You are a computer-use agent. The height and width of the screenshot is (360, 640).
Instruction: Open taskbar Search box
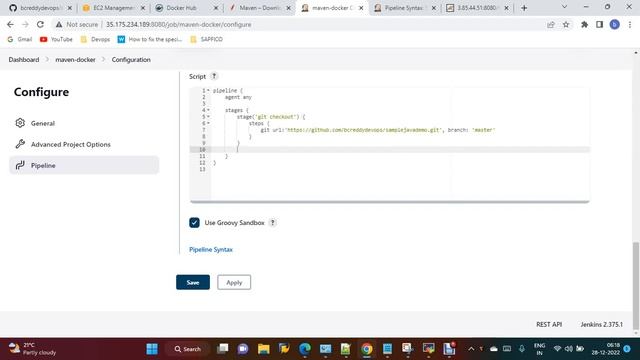pos(187,349)
